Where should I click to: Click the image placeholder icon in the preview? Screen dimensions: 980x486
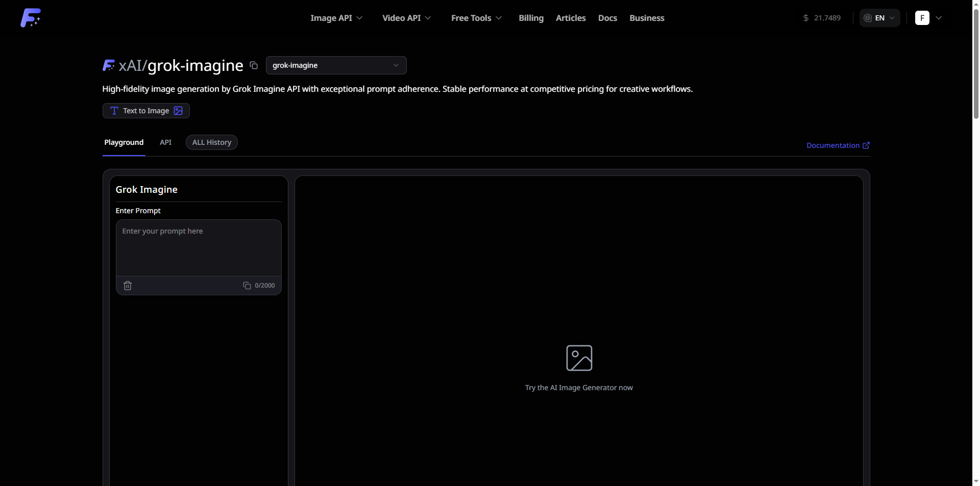pos(579,358)
